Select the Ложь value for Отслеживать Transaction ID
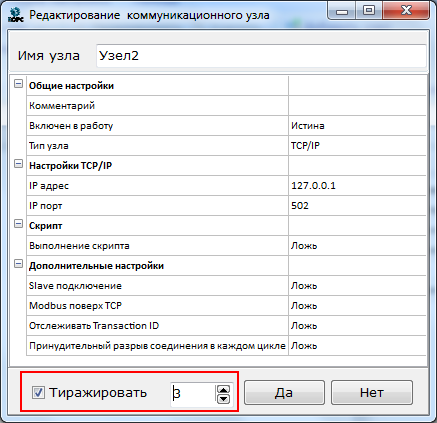This screenshot has width=437, height=423. point(357,326)
